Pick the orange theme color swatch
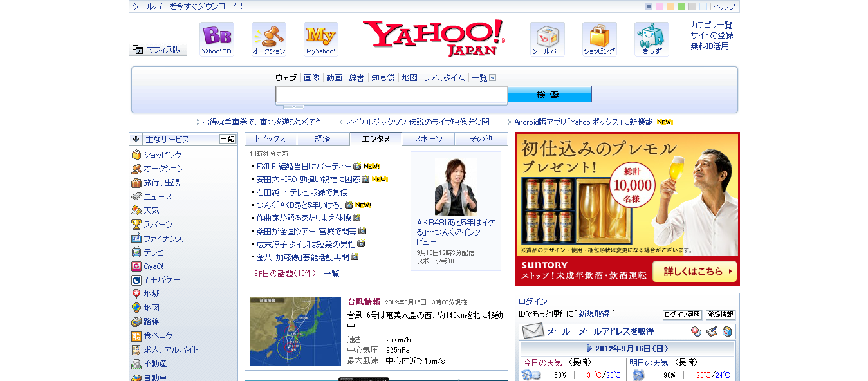The image size is (868, 381). 670,6
